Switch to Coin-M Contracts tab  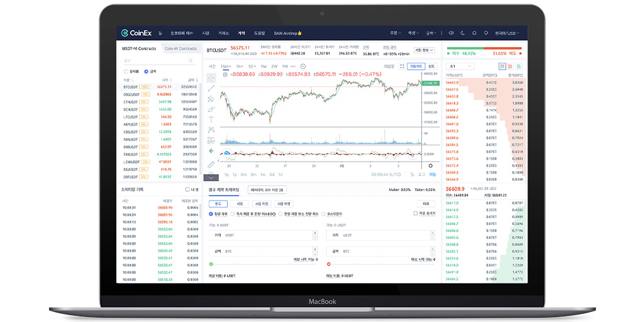point(180,48)
